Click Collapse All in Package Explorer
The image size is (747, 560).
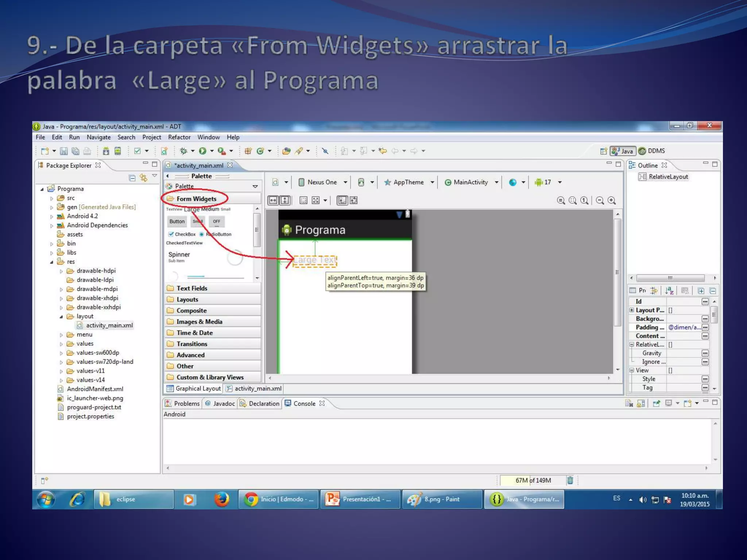point(132,178)
